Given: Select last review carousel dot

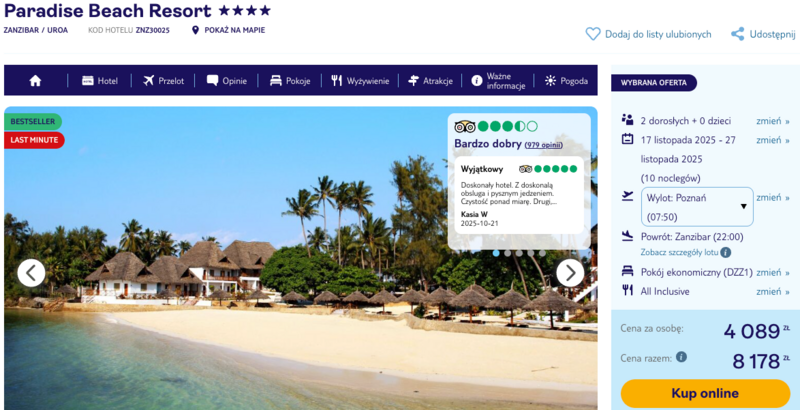Looking at the screenshot, I should (x=542, y=253).
